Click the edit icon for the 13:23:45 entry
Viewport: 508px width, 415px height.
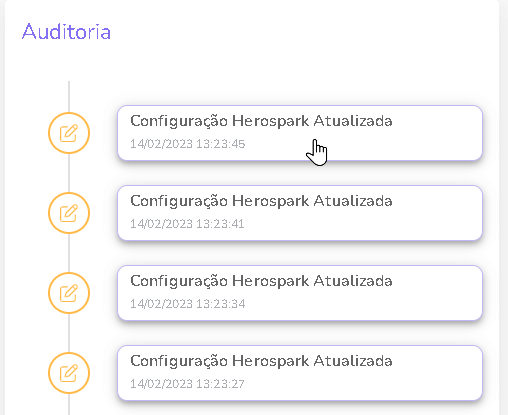(x=69, y=133)
